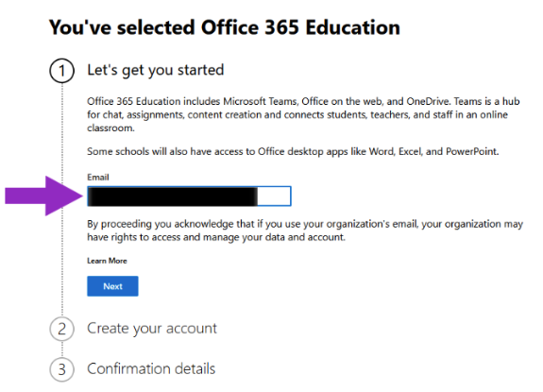Image resolution: width=543 pixels, height=392 pixels.
Task: Select the step 3 circle icon
Action: tap(61, 369)
